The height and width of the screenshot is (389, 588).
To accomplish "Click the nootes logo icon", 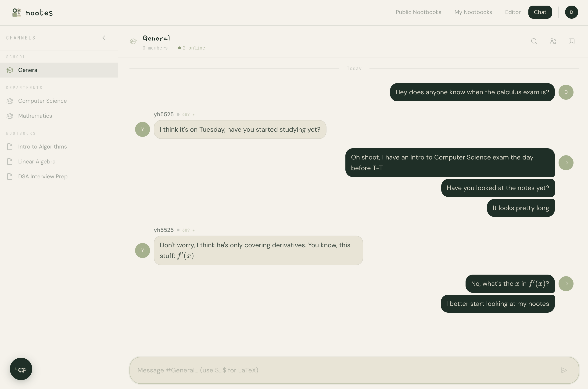I will point(17,12).
